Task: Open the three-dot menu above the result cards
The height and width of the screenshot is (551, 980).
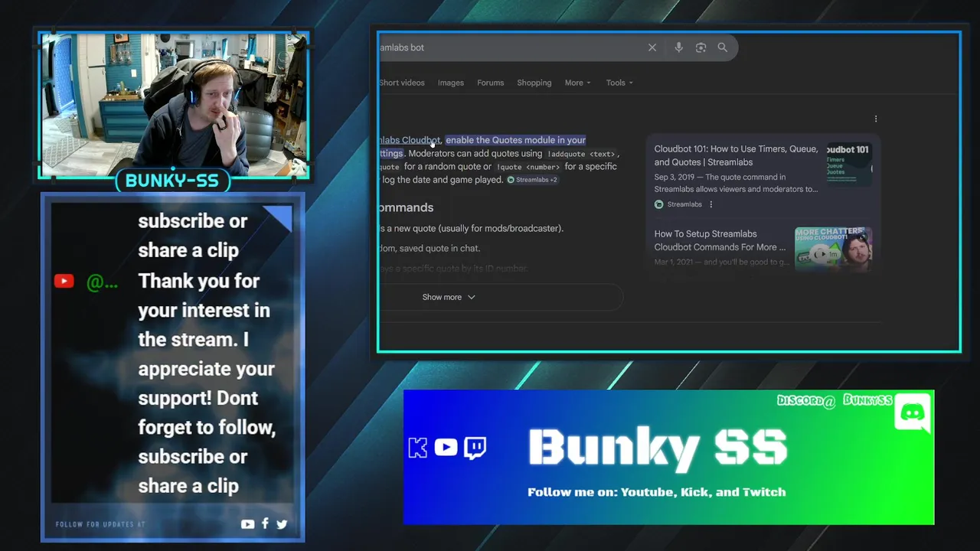Action: click(x=876, y=119)
